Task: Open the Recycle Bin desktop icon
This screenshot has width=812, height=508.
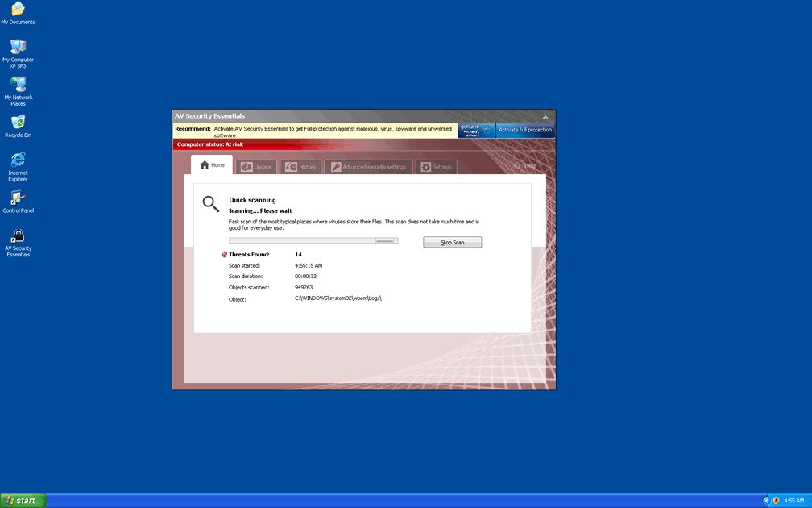Action: [18, 123]
